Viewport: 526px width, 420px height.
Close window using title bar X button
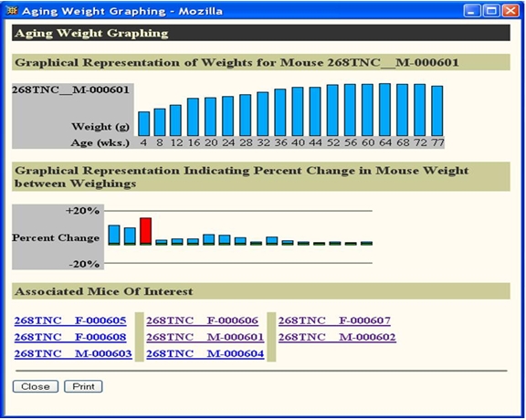(x=510, y=11)
